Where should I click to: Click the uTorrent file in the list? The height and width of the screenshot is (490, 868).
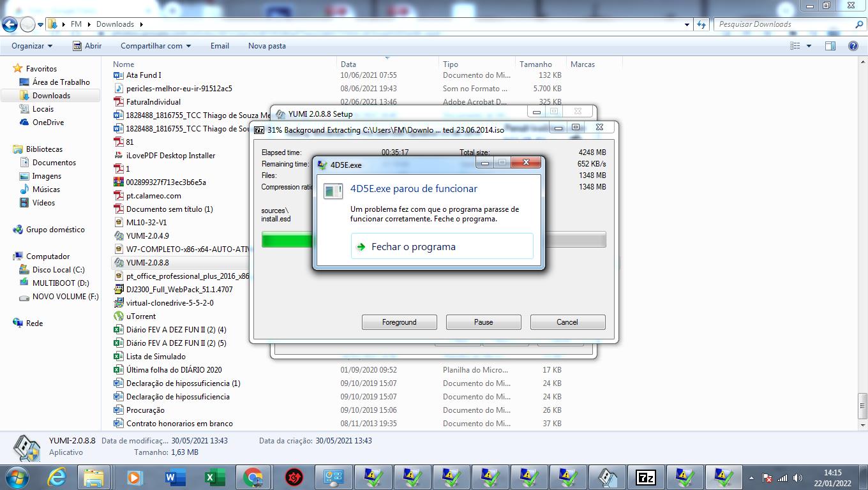coord(140,316)
